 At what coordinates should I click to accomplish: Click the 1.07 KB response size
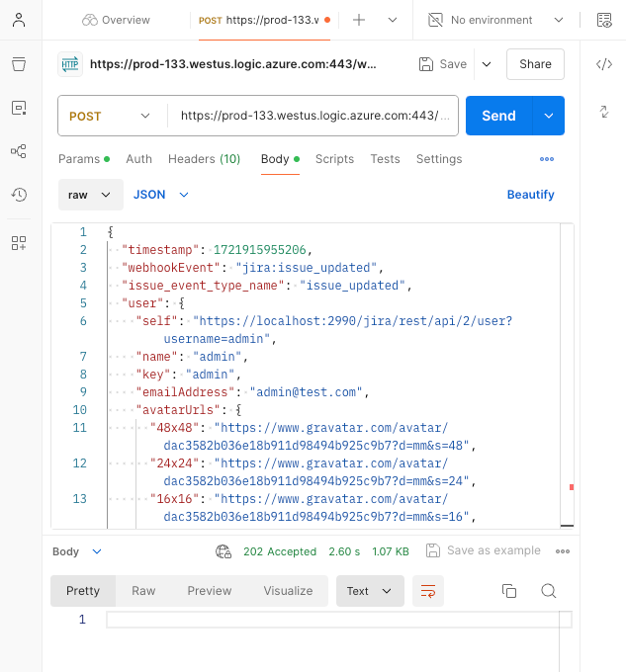click(x=391, y=551)
